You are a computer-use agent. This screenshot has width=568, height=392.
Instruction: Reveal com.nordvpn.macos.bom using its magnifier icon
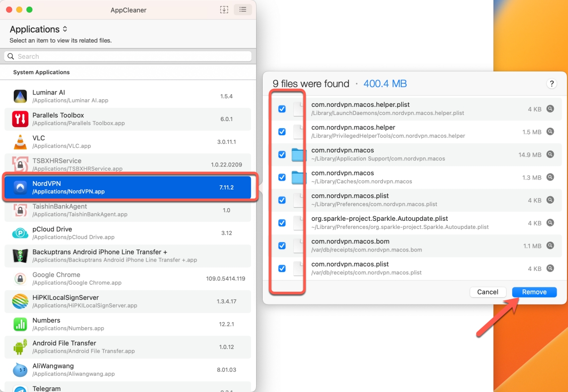click(x=550, y=245)
